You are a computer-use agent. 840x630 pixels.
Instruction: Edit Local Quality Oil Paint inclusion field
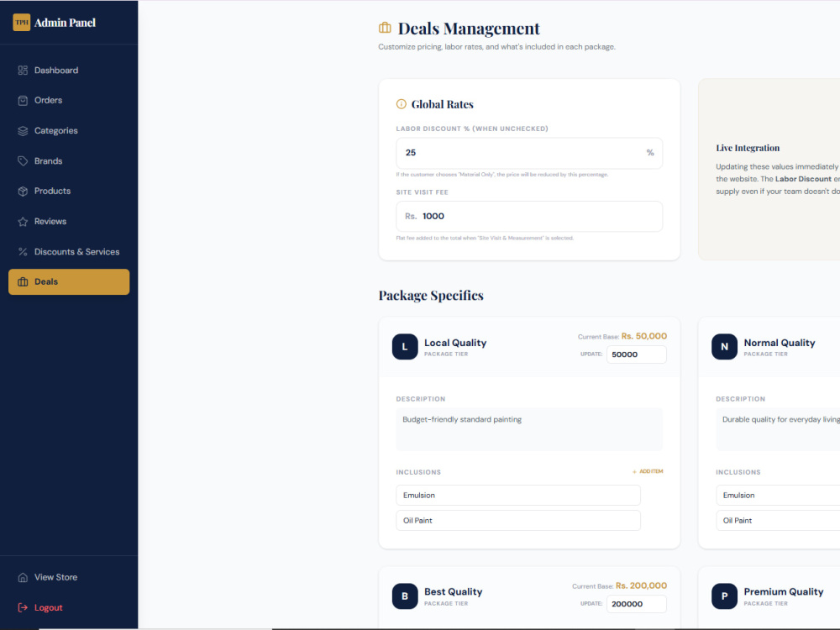[x=518, y=520]
